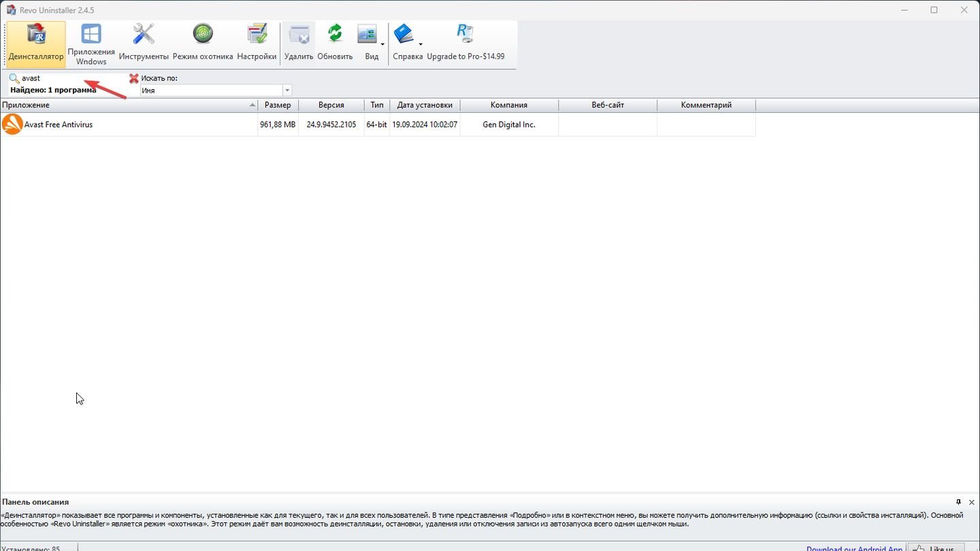Click version 24.9.9452.2105 cell
Screen dimensions: 980x551
click(x=331, y=124)
